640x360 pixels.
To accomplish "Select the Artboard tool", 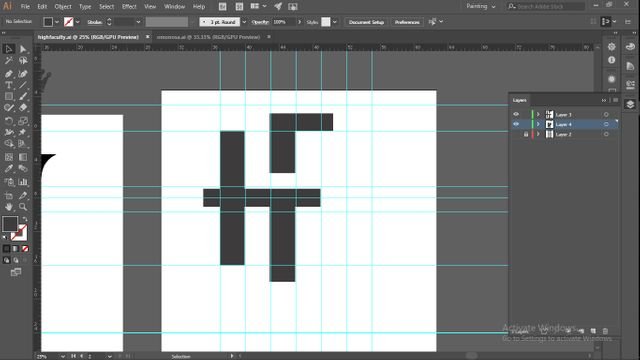I will pyautogui.click(x=9, y=196).
